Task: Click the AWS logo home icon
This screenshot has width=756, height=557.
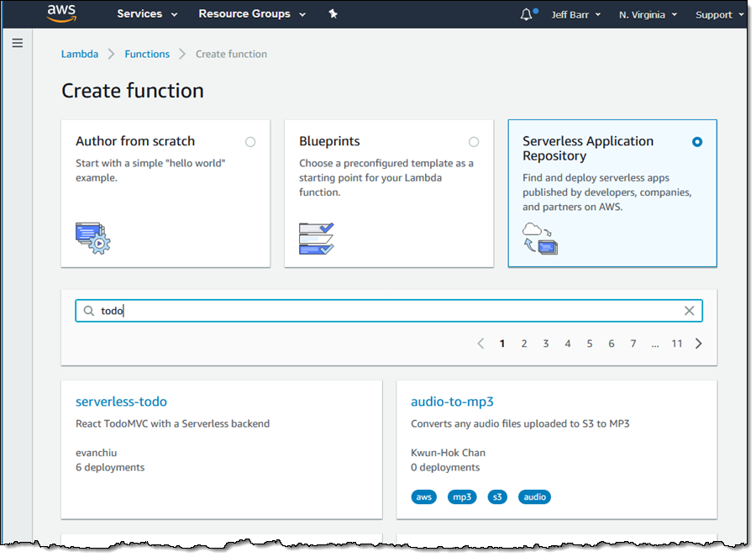Action: (62, 13)
